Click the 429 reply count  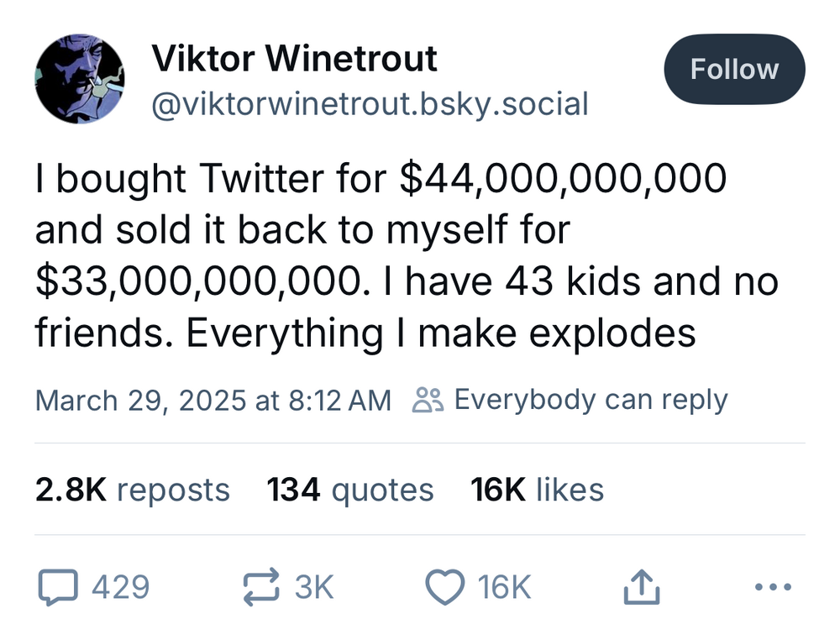point(120,587)
